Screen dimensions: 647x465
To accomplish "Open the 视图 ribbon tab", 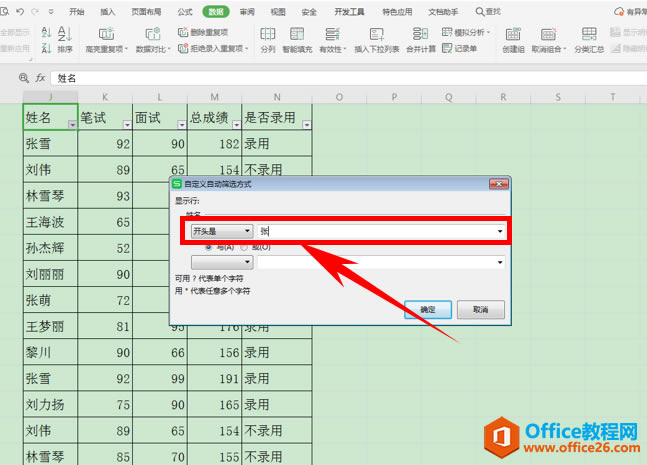I will click(278, 12).
